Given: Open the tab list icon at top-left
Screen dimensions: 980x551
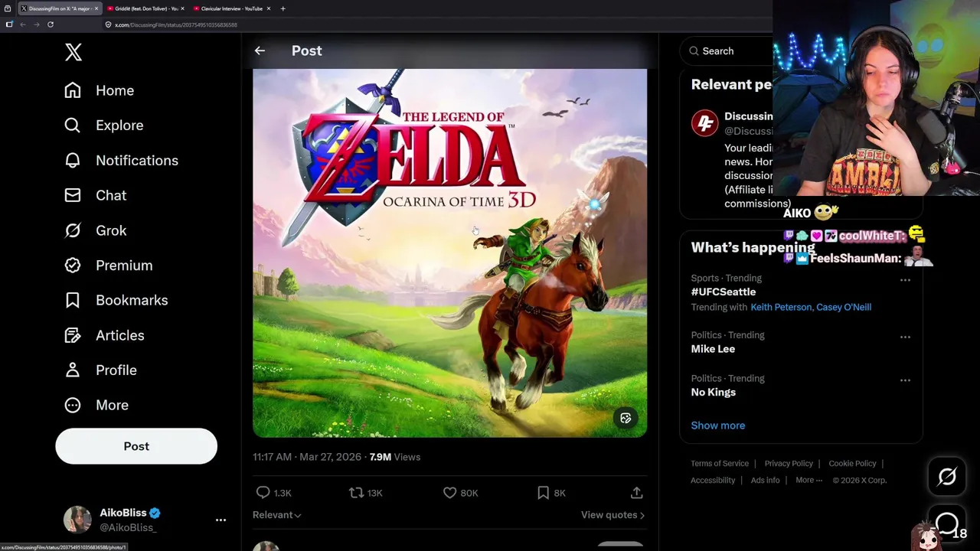Looking at the screenshot, I should click(x=8, y=8).
